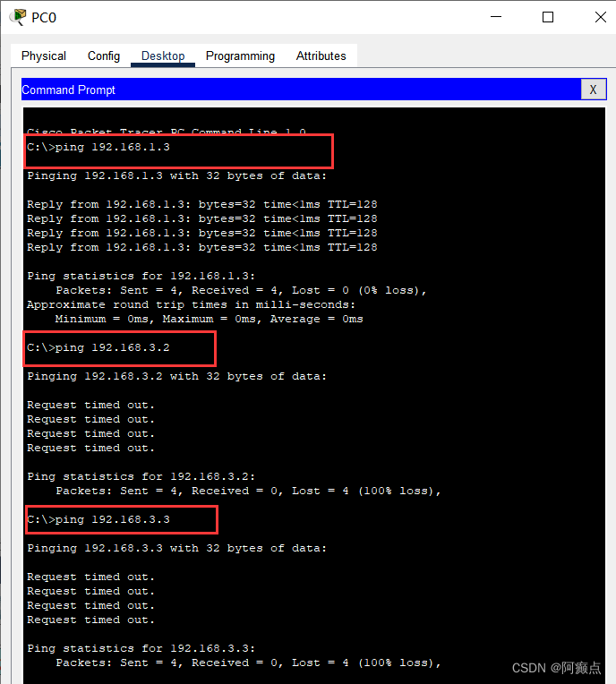Click the PC0 window app icon

click(x=17, y=17)
